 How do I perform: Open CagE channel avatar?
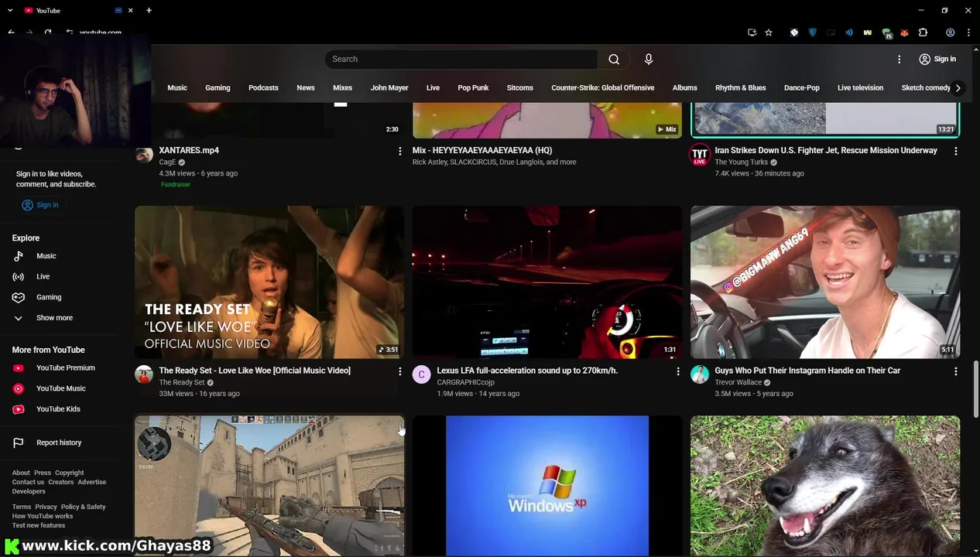coord(144,155)
